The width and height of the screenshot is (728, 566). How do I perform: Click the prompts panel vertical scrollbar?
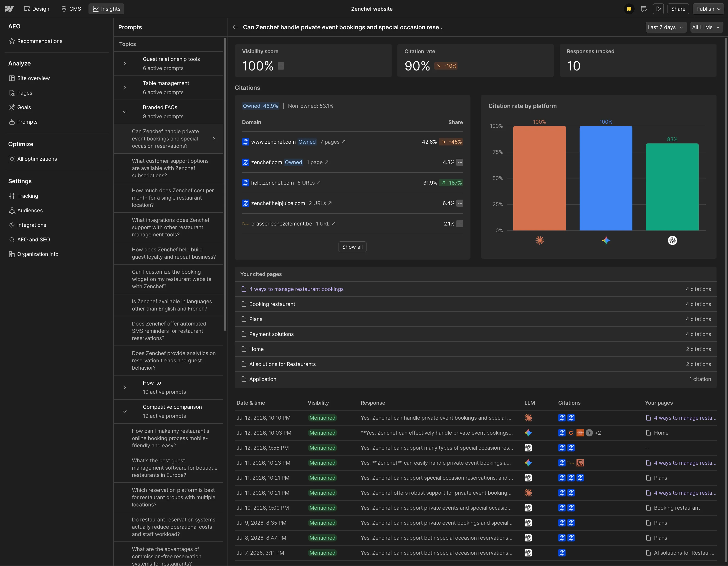(x=225, y=184)
